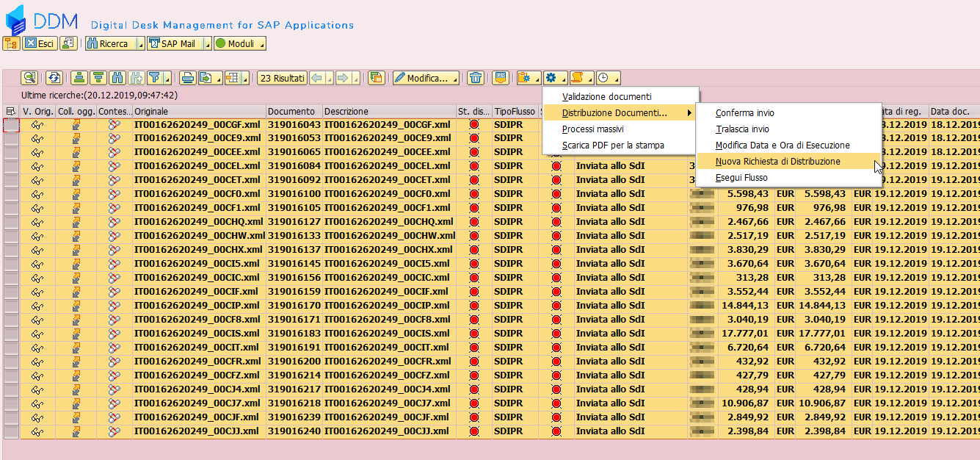Click the next right arrow icon
The image size is (980, 460).
(x=343, y=78)
